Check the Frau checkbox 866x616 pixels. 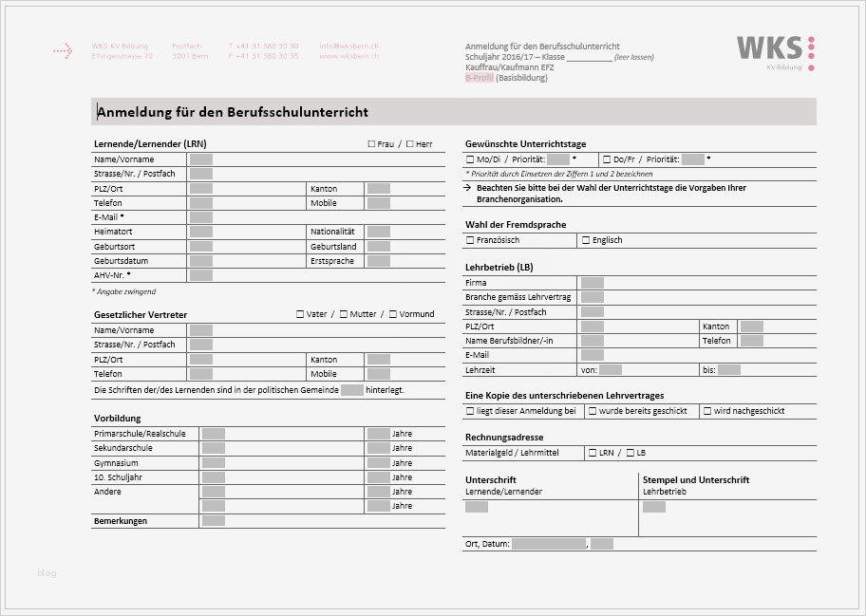[x=371, y=143]
